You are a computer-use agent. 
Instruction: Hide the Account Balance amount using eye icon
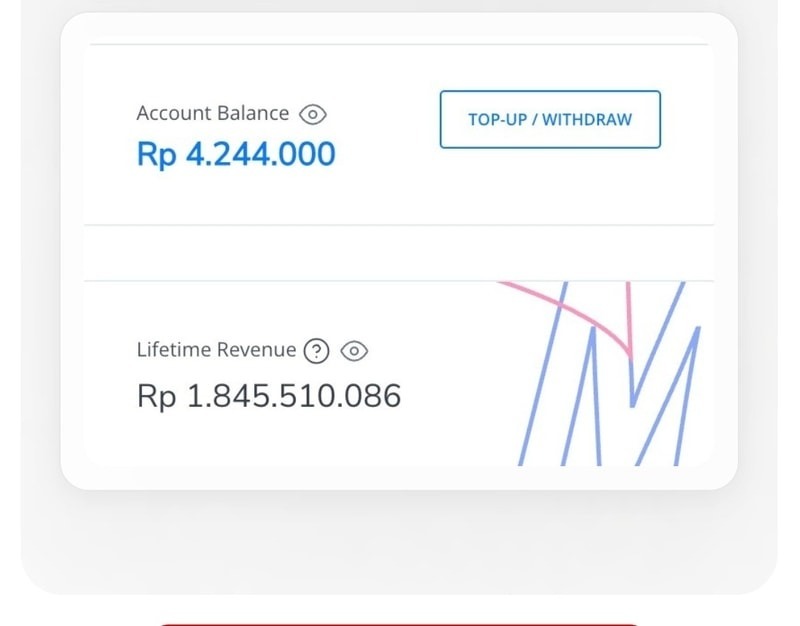pos(313,114)
